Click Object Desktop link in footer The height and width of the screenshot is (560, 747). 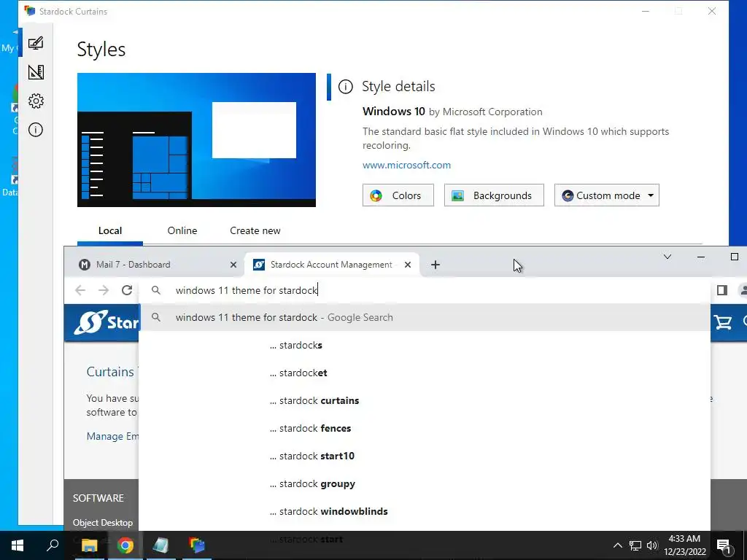[102, 522]
